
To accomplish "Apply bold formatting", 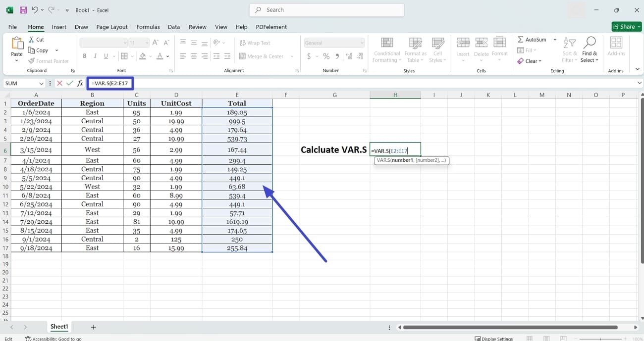I will (84, 56).
